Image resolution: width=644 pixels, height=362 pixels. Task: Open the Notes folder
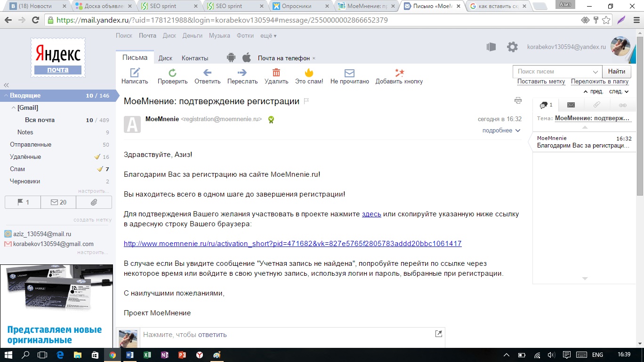coord(25,132)
